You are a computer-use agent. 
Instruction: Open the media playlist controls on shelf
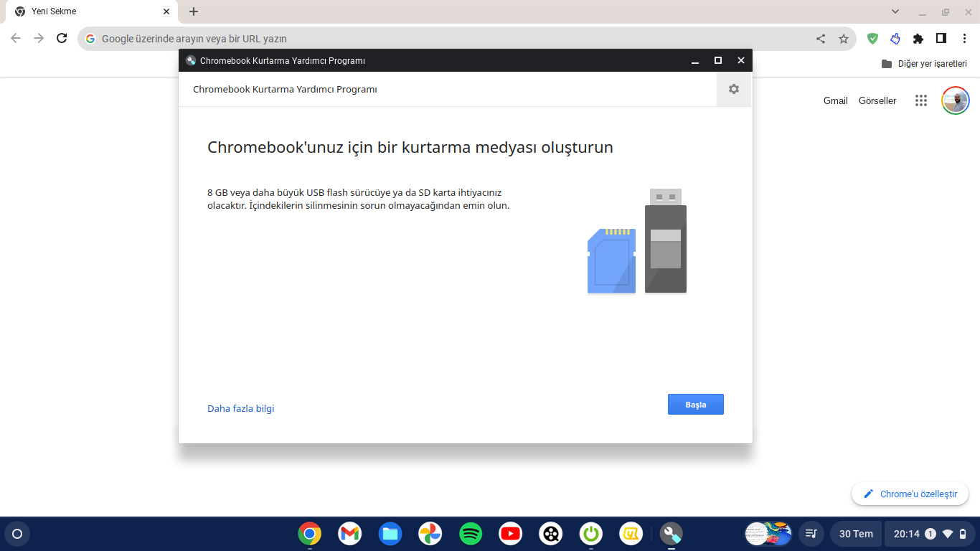(x=811, y=534)
